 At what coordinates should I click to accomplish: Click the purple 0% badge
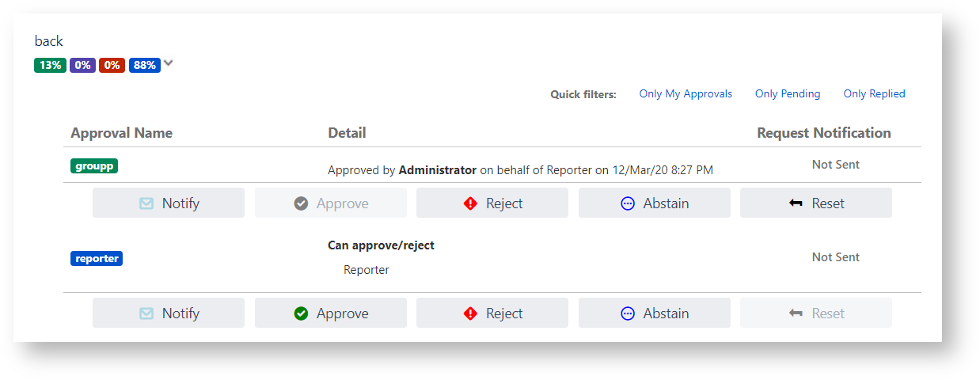82,65
